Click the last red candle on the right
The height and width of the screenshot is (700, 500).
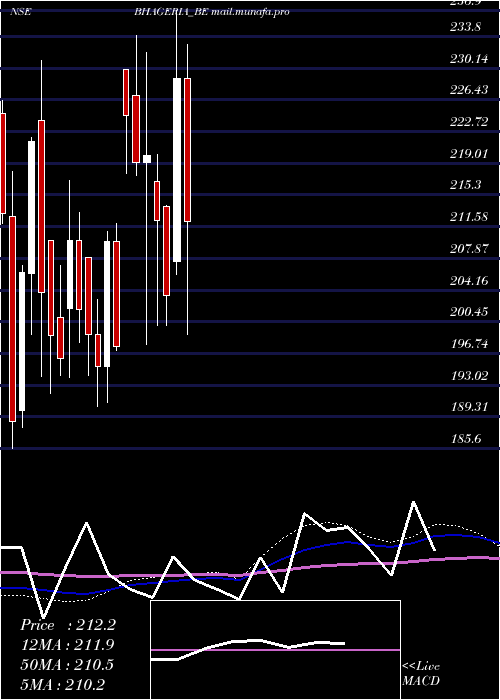click(x=188, y=150)
